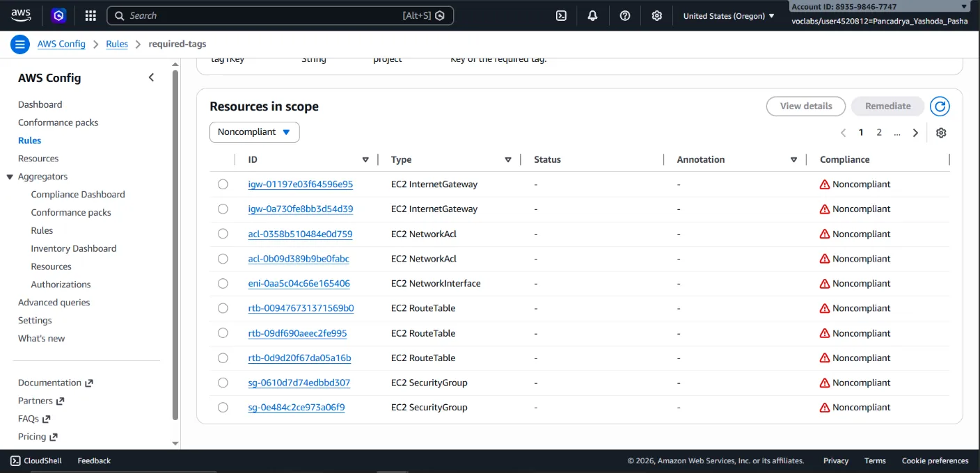Select the radio for sg-0e484c2ce973a06f9
The height and width of the screenshot is (473, 980).
tap(223, 408)
